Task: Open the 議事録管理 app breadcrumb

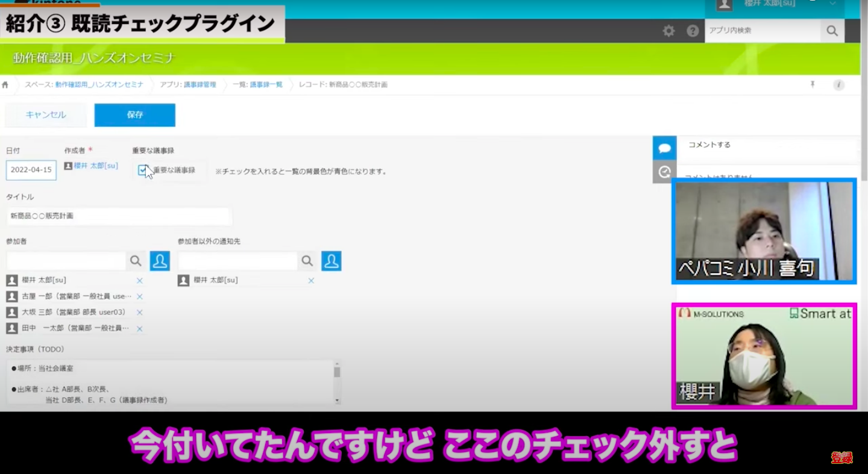Action: 200,85
